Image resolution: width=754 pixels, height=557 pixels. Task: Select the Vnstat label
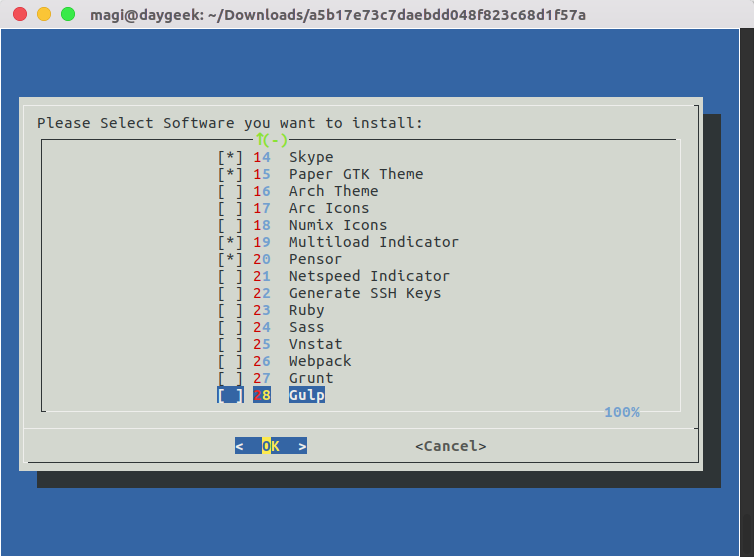point(315,344)
